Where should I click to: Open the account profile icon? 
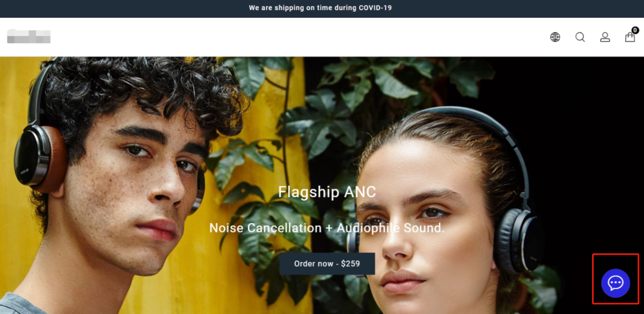click(605, 37)
